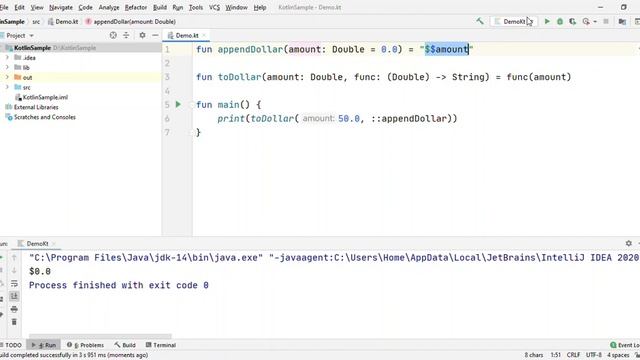
Task: Open the View menu
Action: [37, 7]
